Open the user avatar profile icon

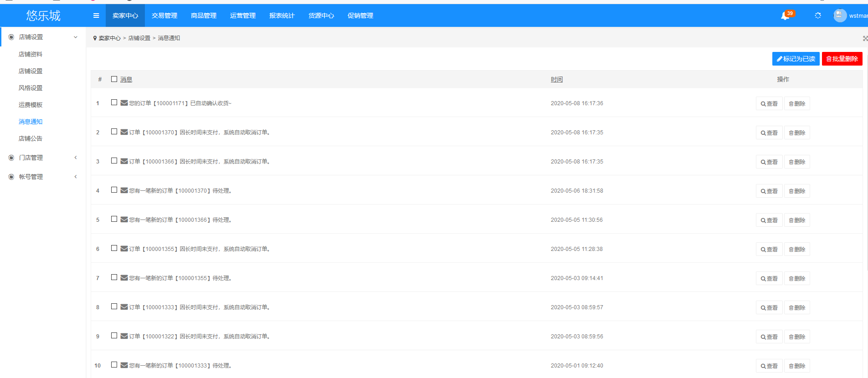click(840, 15)
